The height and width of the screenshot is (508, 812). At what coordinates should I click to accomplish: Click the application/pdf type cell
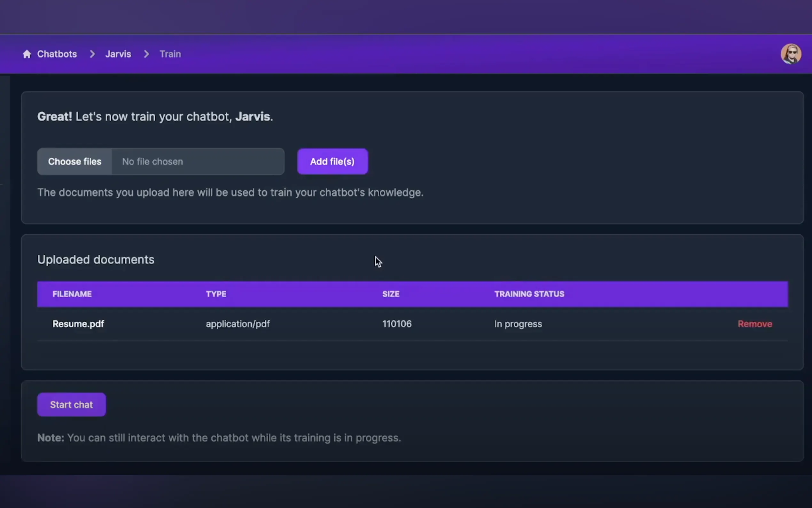238,324
